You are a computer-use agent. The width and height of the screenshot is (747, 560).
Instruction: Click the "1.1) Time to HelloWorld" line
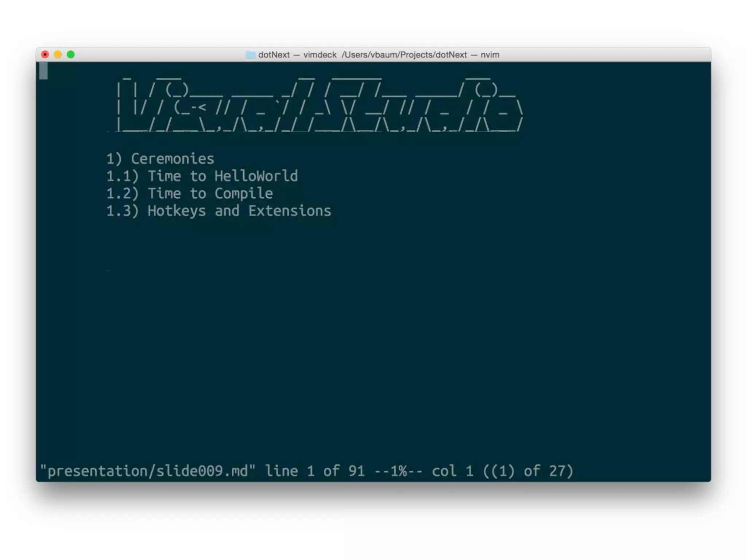(x=202, y=176)
